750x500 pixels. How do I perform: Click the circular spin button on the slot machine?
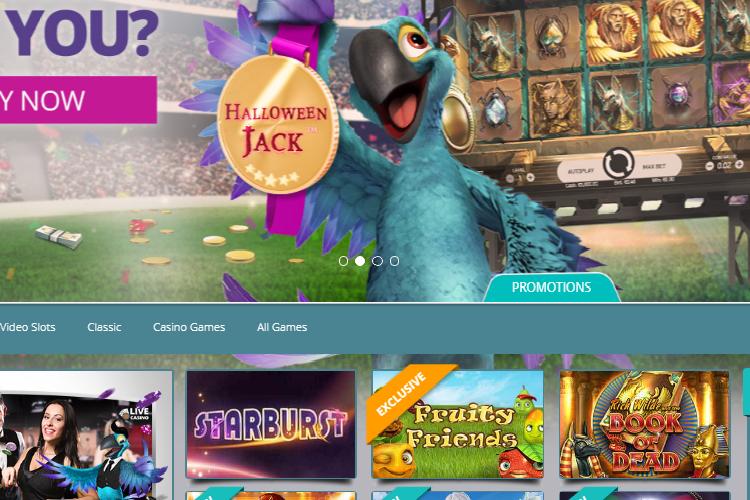click(x=618, y=164)
